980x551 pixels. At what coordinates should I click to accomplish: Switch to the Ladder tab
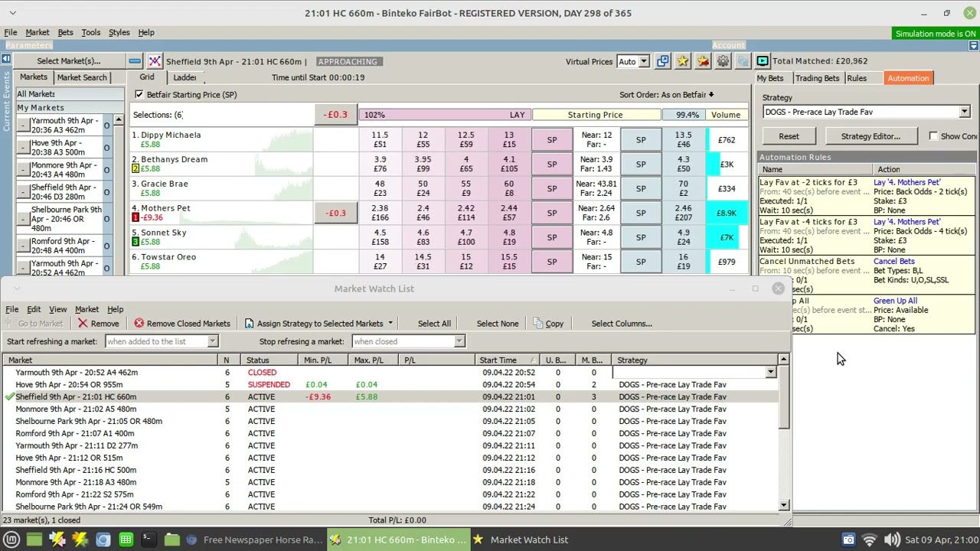(x=185, y=77)
